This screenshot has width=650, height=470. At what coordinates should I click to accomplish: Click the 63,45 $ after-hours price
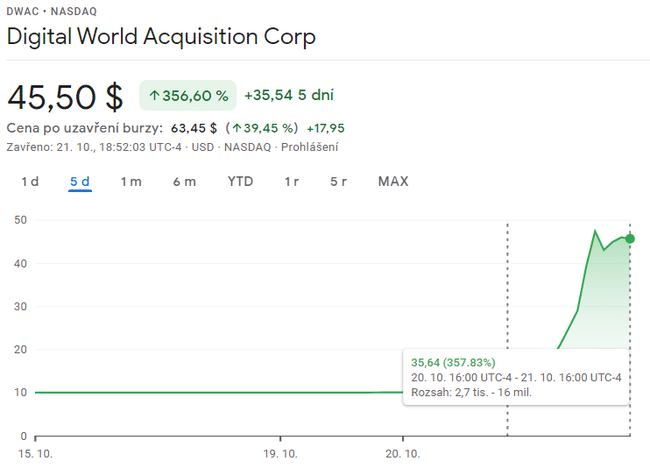point(194,128)
